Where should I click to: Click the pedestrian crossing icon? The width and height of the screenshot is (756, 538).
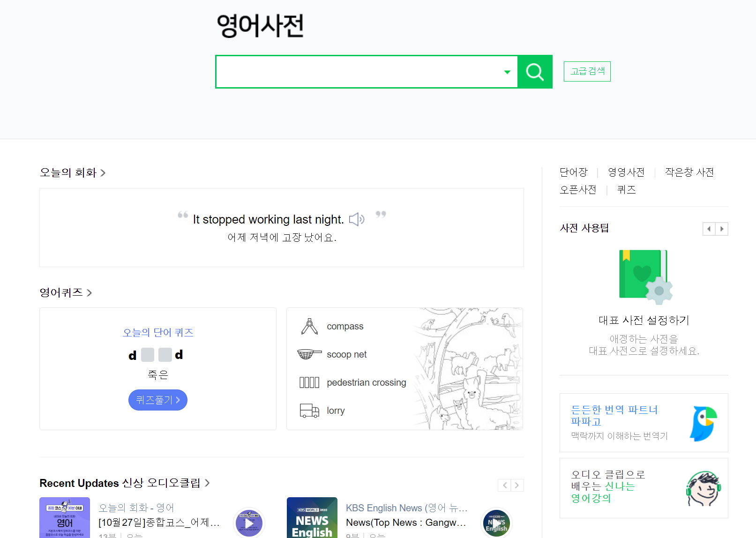click(x=309, y=382)
